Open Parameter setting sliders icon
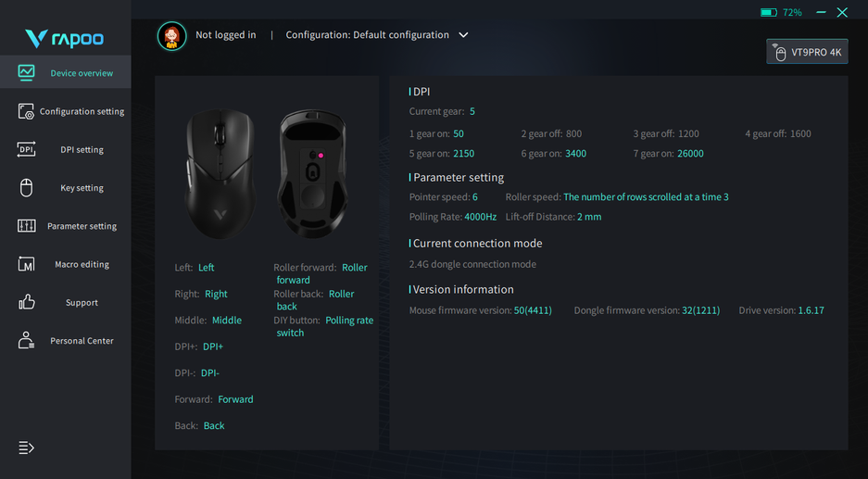This screenshot has width=868, height=479. (26, 226)
